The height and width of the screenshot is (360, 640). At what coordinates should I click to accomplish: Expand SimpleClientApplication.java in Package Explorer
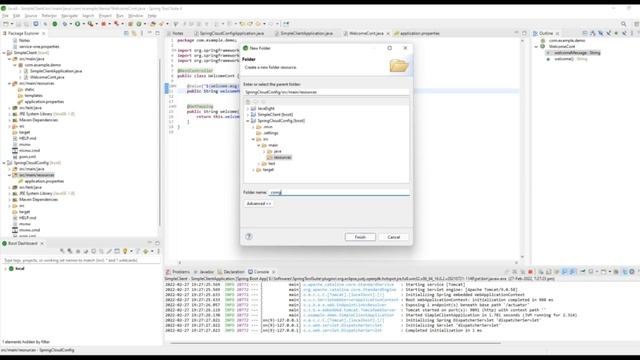point(20,71)
